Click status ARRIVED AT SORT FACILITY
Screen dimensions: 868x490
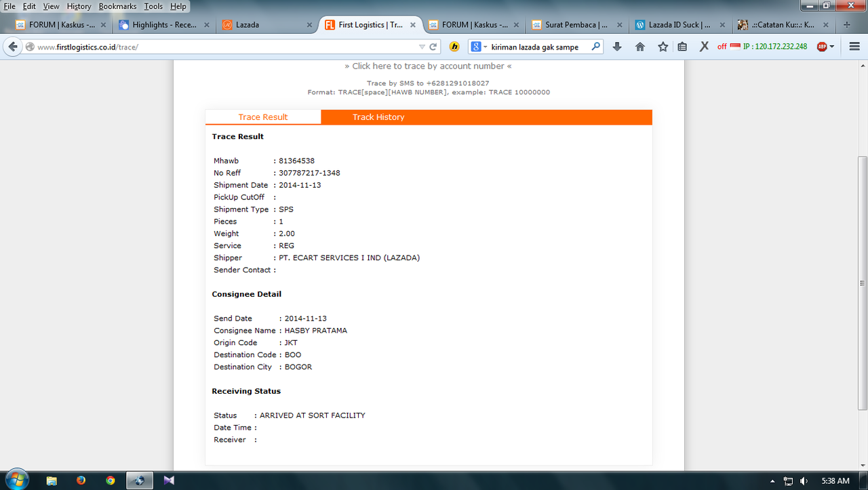pos(312,415)
